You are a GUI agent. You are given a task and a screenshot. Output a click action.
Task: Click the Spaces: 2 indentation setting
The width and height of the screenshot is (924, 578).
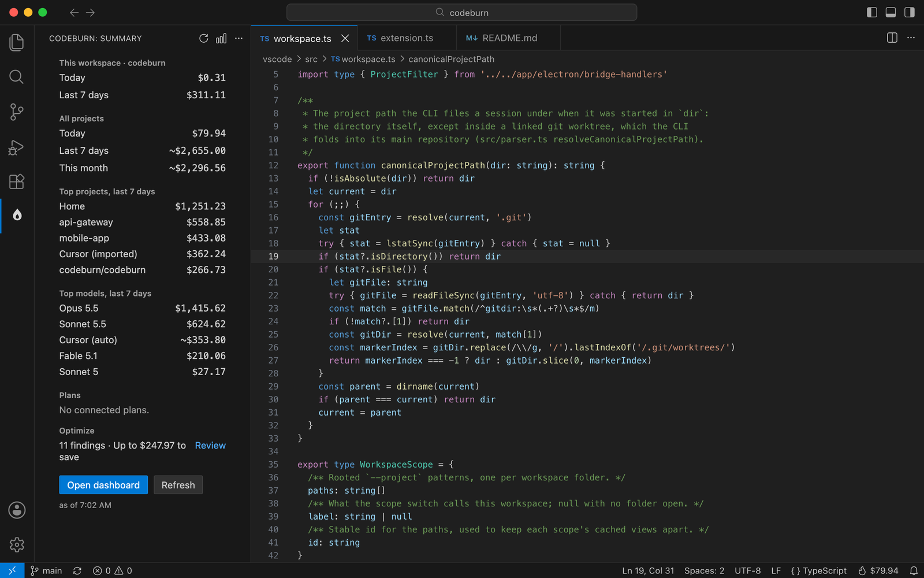click(704, 570)
